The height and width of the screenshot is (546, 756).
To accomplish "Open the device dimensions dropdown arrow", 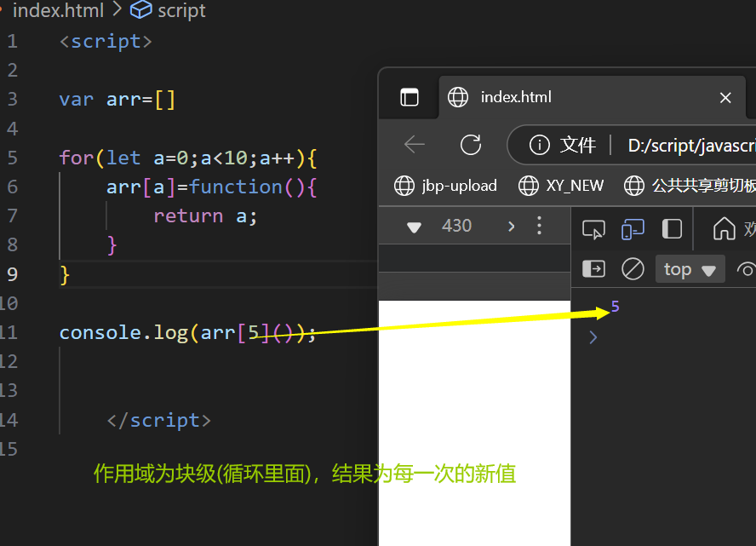I will tap(415, 227).
